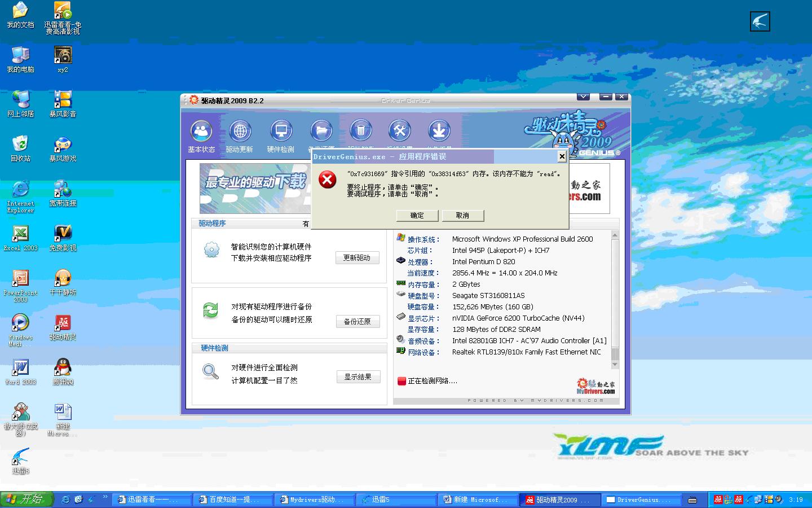812x508 pixels.
Task: Roll up the window using the down-arrow control
Action: pyautogui.click(x=583, y=97)
